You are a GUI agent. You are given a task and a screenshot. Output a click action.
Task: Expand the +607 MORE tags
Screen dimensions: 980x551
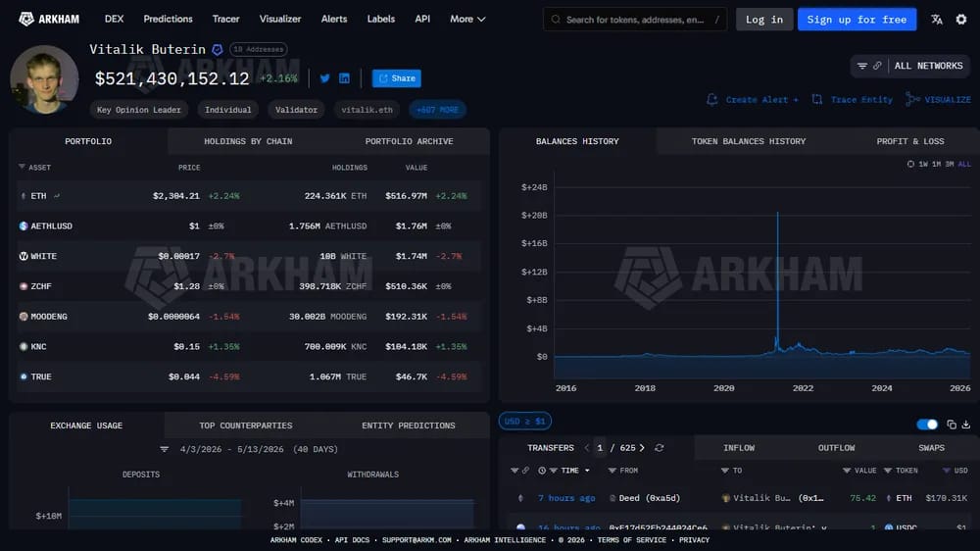(x=437, y=110)
